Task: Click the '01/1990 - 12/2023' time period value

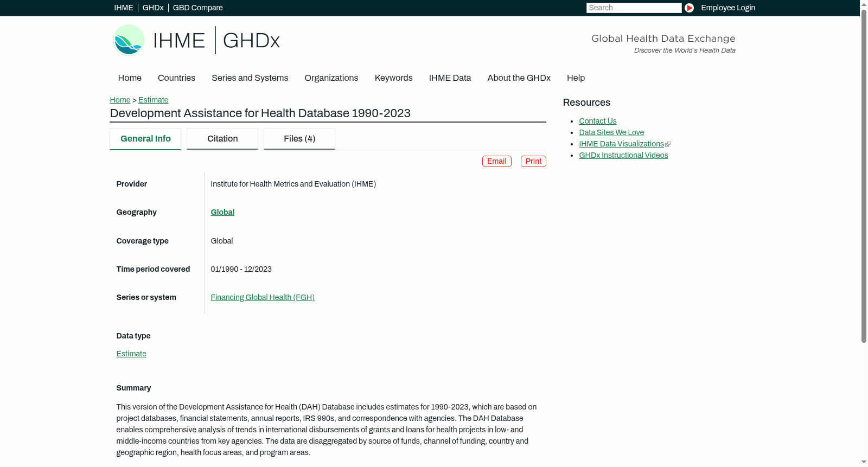Action: click(241, 269)
